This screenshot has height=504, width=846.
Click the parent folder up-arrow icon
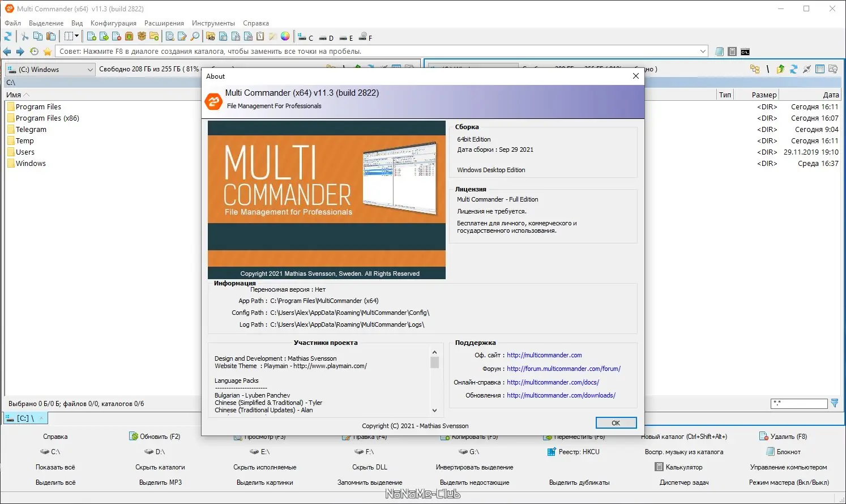pos(781,69)
